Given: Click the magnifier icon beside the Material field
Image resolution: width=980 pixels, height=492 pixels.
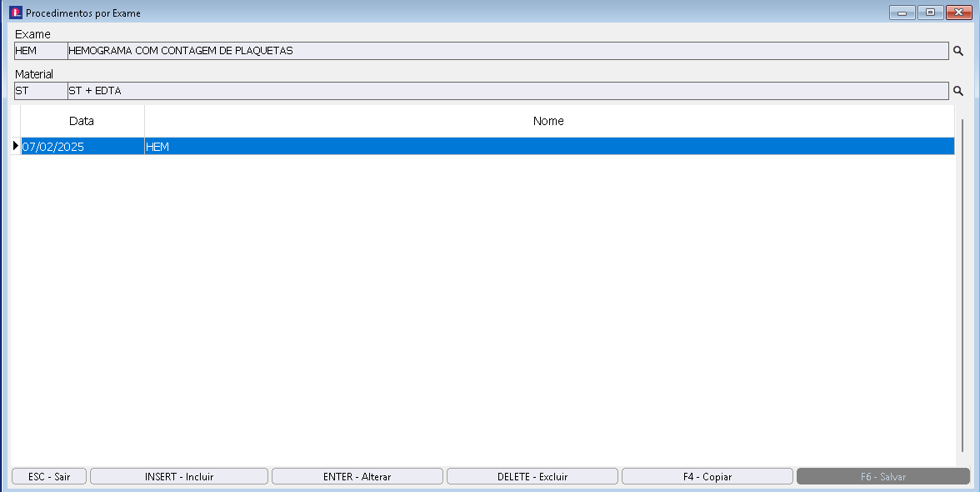Looking at the screenshot, I should [x=958, y=91].
